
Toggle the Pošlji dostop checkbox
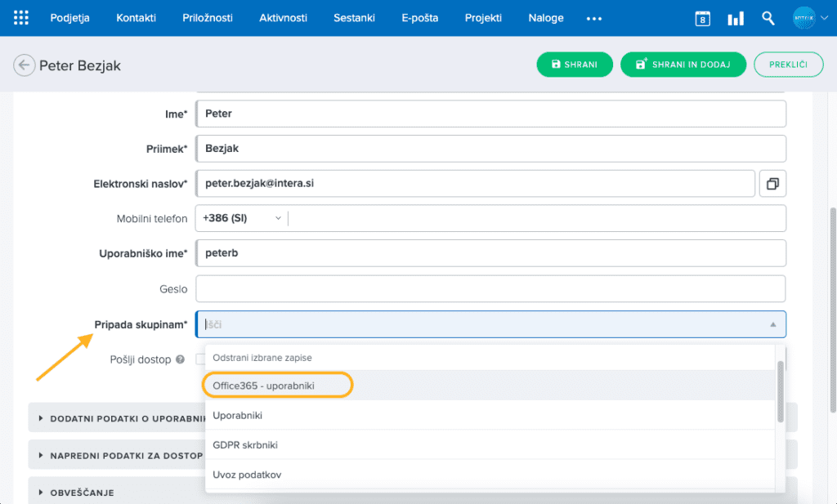(200, 359)
